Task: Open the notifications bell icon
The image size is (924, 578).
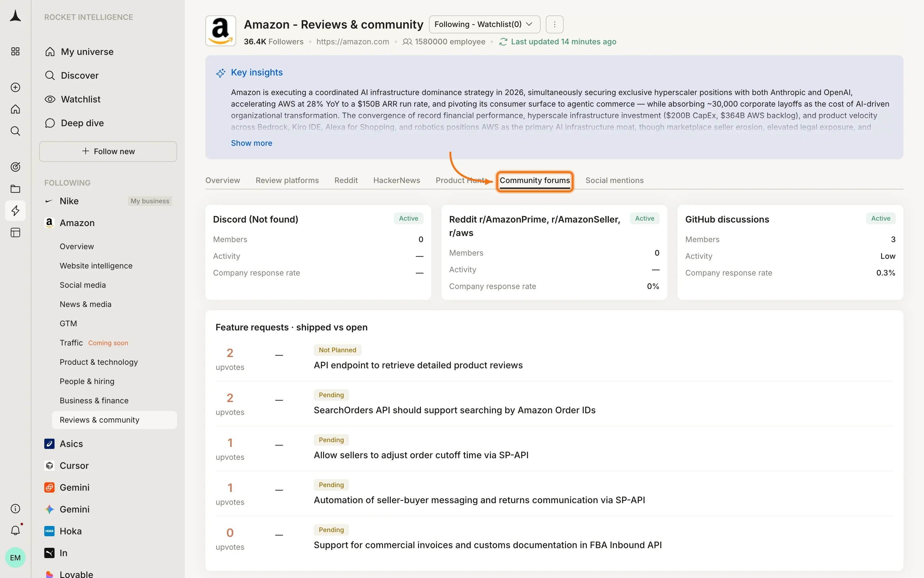Action: tap(15, 530)
